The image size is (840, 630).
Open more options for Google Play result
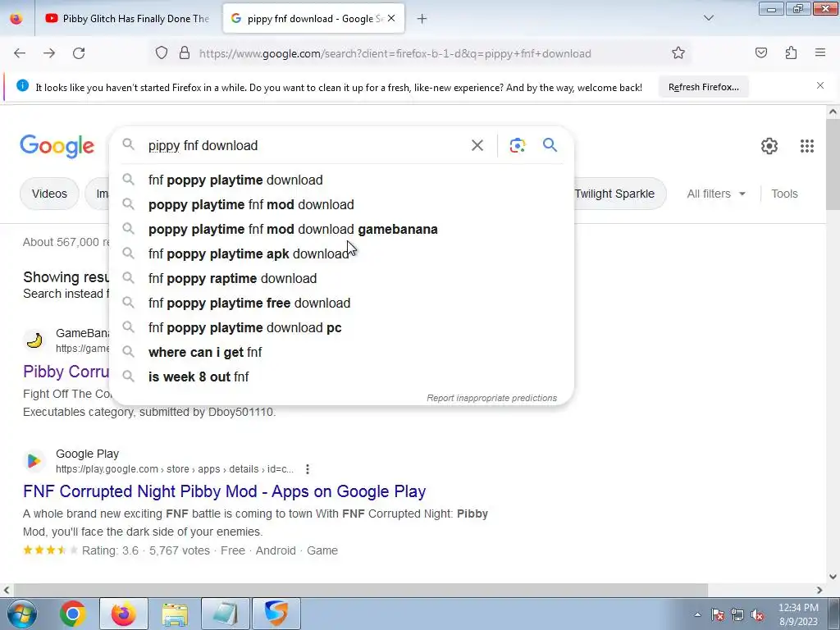tap(308, 469)
